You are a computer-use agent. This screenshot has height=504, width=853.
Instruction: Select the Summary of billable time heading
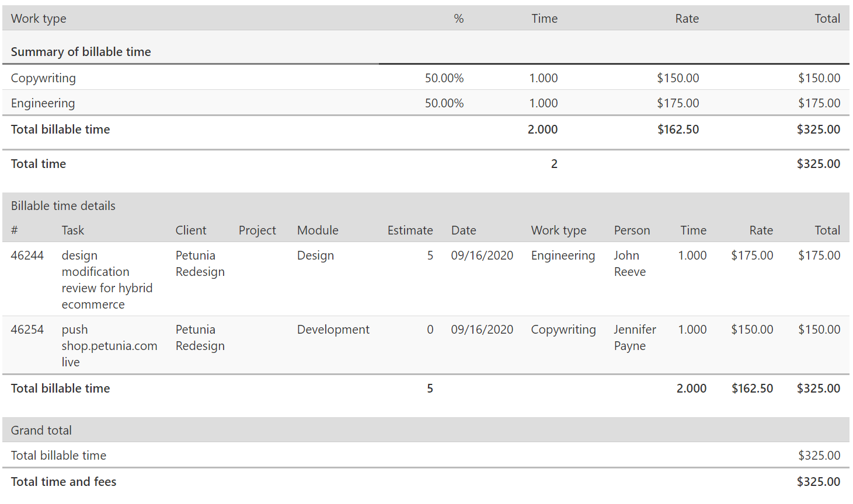[x=81, y=52]
